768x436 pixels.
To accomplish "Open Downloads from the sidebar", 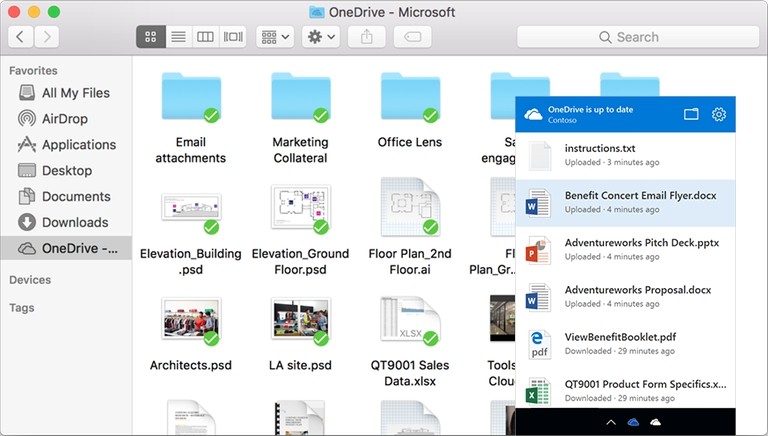I will pos(66,222).
